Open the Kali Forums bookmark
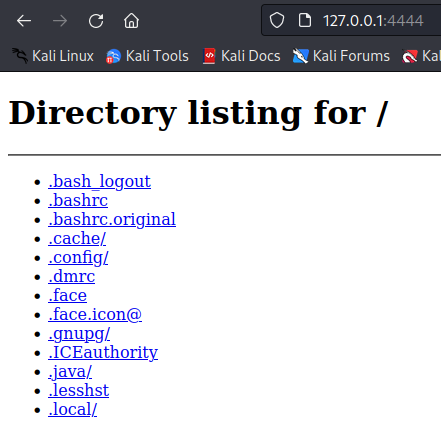 [341, 56]
